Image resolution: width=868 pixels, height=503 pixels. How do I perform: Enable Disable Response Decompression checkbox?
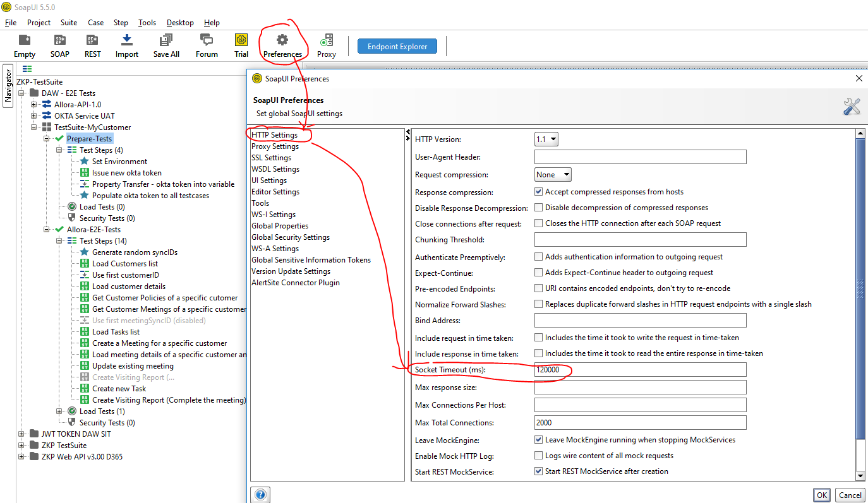(x=539, y=208)
